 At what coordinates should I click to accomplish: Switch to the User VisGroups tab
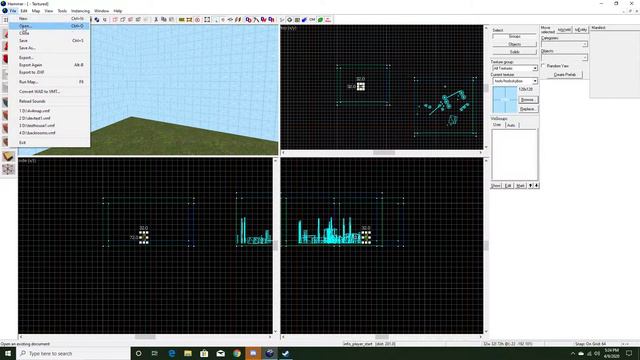pyautogui.click(x=497, y=124)
